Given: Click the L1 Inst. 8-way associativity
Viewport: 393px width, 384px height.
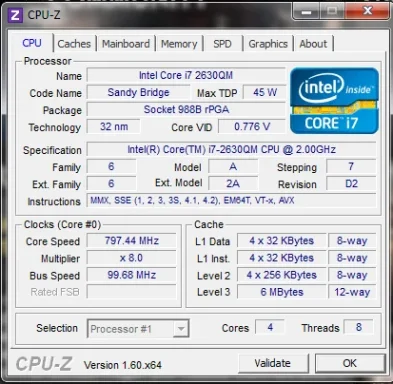Looking at the screenshot, I should pyautogui.click(x=352, y=258).
